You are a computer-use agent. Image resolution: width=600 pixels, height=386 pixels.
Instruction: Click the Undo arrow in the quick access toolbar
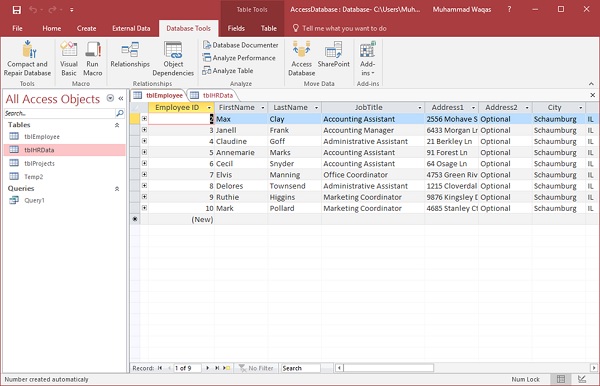click(33, 10)
